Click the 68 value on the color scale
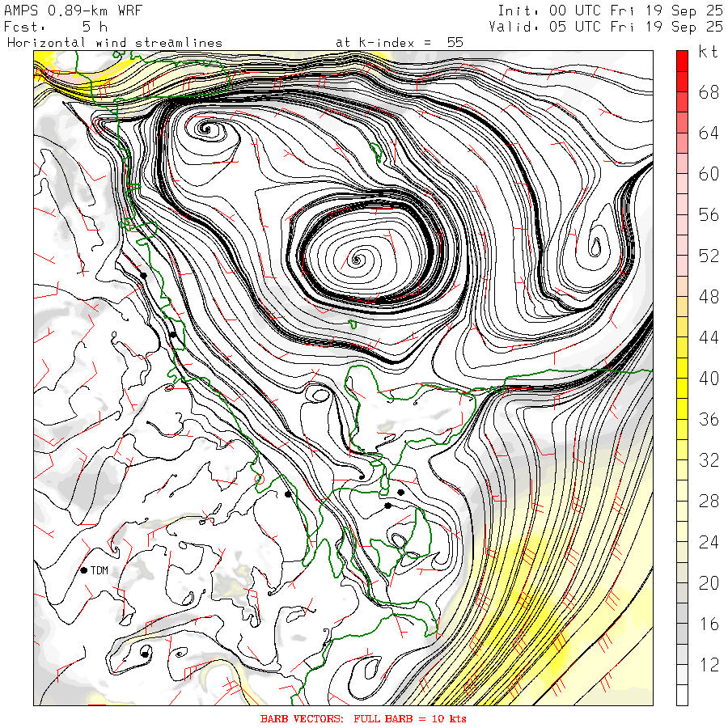Image resolution: width=728 pixels, height=728 pixels. click(709, 92)
